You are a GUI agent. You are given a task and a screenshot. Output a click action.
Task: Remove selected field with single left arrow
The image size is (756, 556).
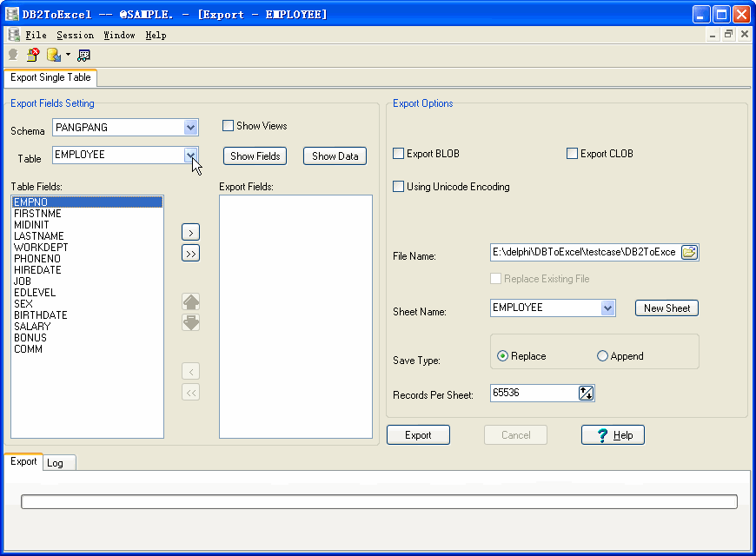pyautogui.click(x=191, y=371)
